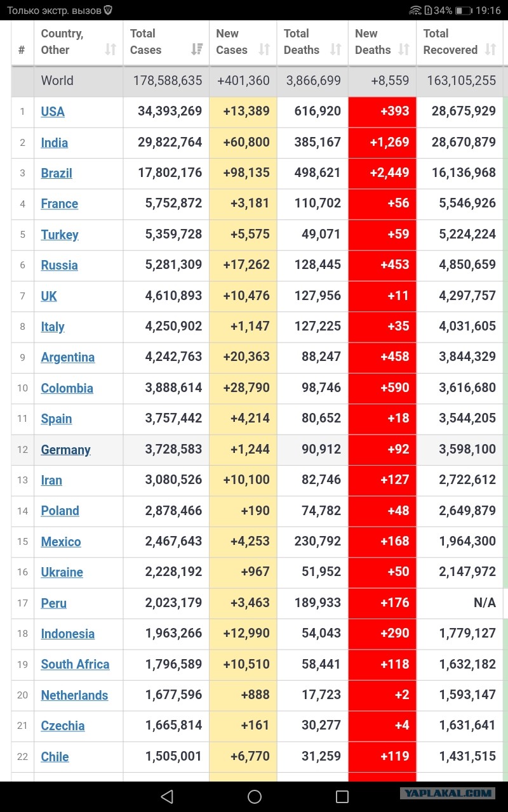Click the New Cases sort arrows
The image size is (508, 812).
coord(265,49)
